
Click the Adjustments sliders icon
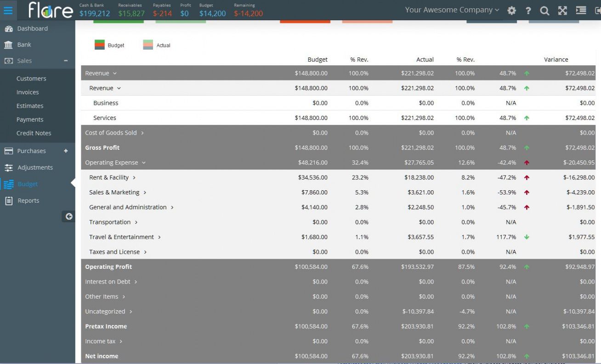pos(8,168)
